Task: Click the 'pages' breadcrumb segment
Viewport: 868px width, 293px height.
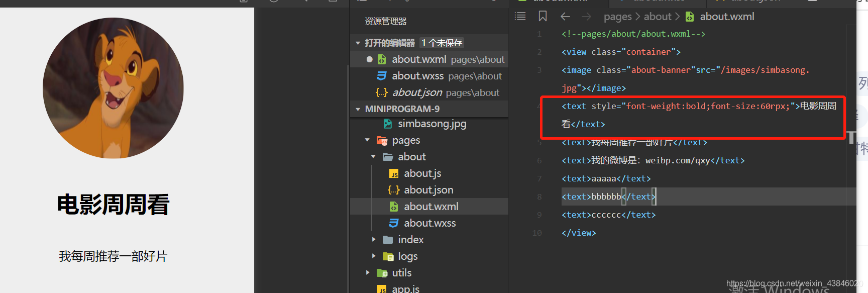Action: pos(617,17)
